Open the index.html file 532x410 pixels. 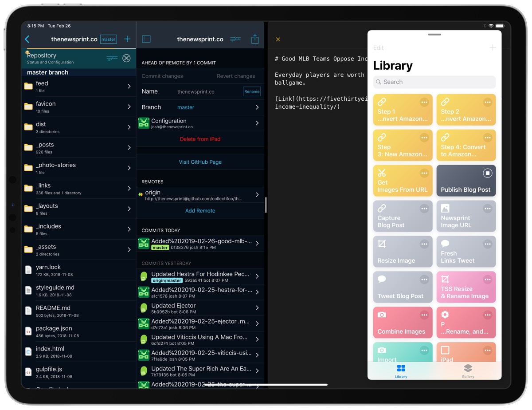click(x=78, y=352)
